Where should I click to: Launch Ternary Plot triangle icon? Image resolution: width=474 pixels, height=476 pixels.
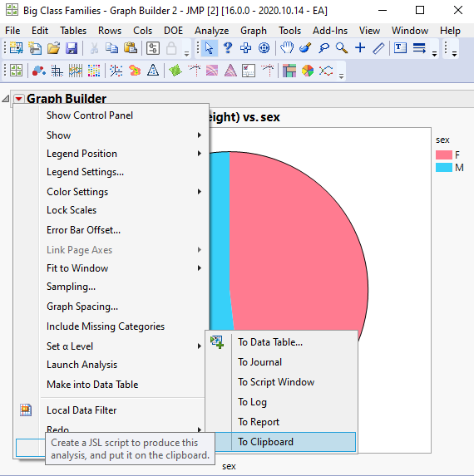coord(153,71)
